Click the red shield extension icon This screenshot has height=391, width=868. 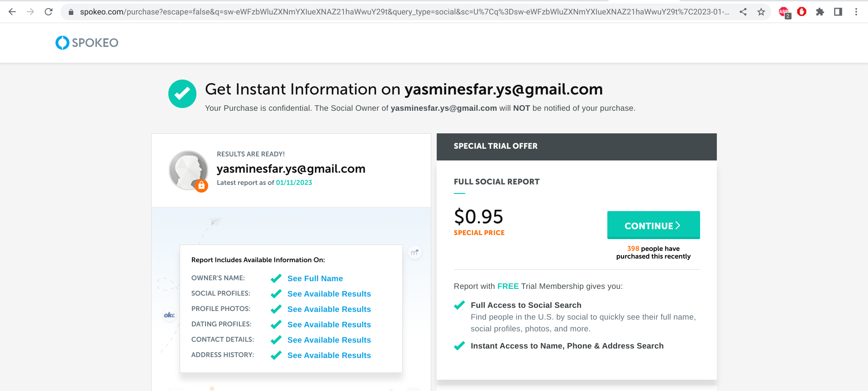802,12
